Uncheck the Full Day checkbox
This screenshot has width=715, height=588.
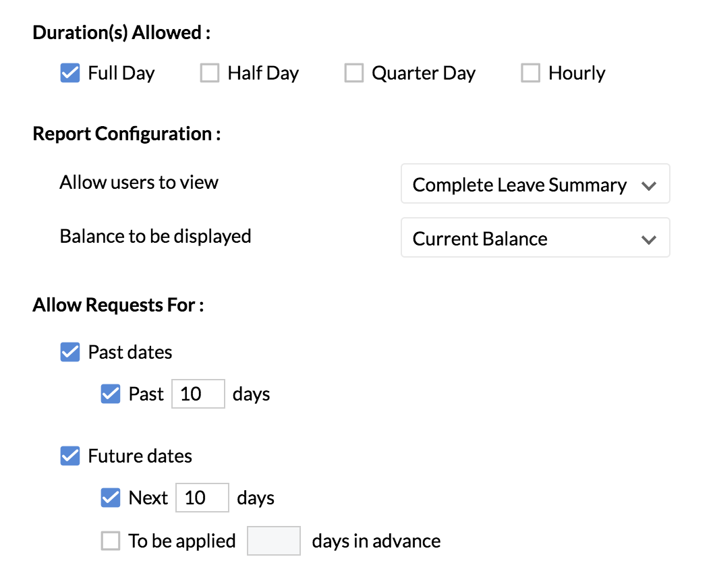(69, 73)
